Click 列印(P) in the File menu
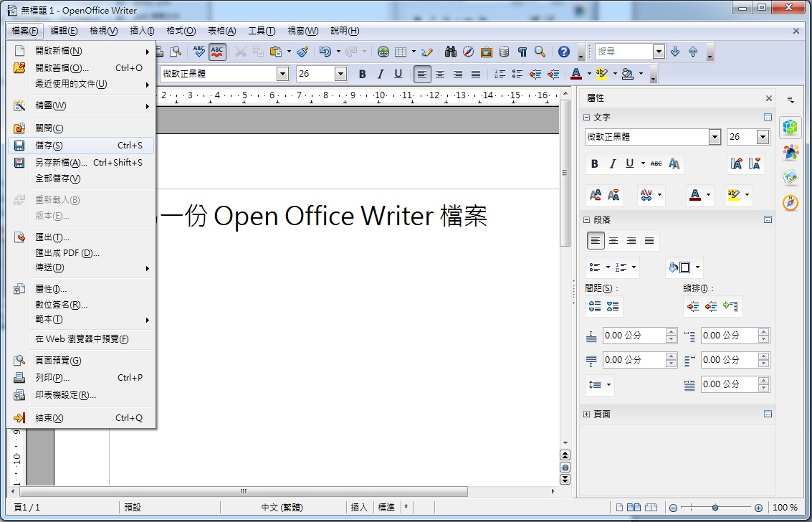 52,378
